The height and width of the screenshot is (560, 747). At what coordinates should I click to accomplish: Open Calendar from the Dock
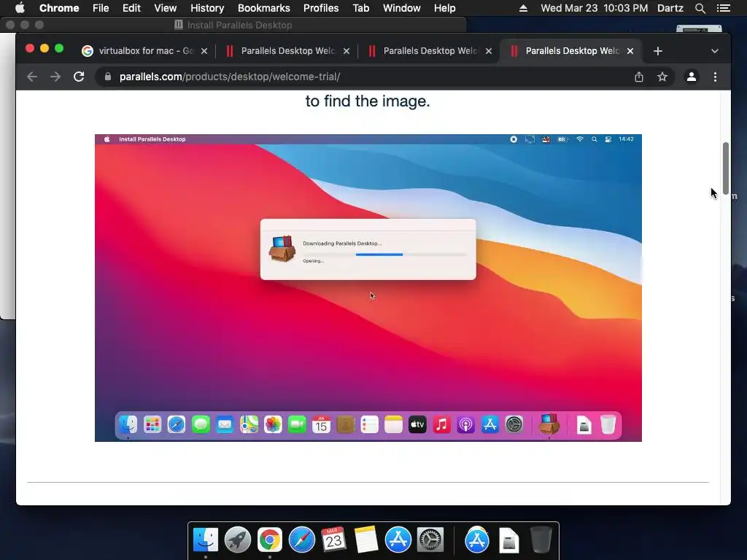[x=333, y=539]
